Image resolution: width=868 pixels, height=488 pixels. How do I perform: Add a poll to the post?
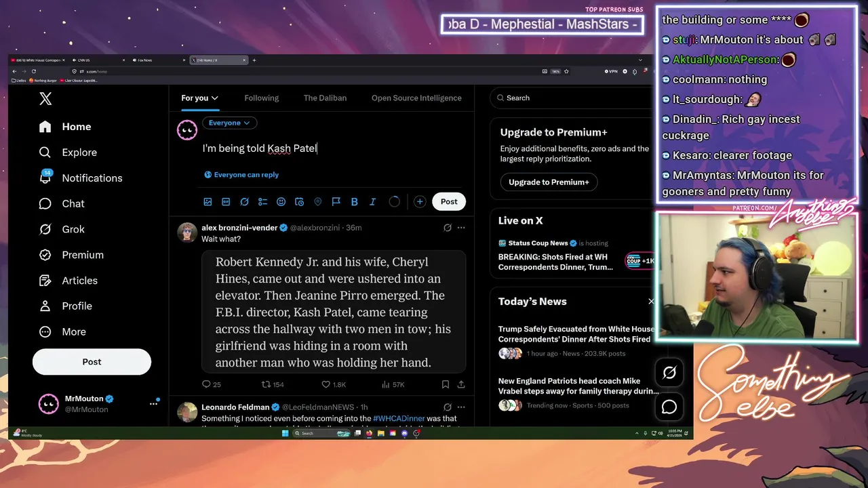point(262,202)
